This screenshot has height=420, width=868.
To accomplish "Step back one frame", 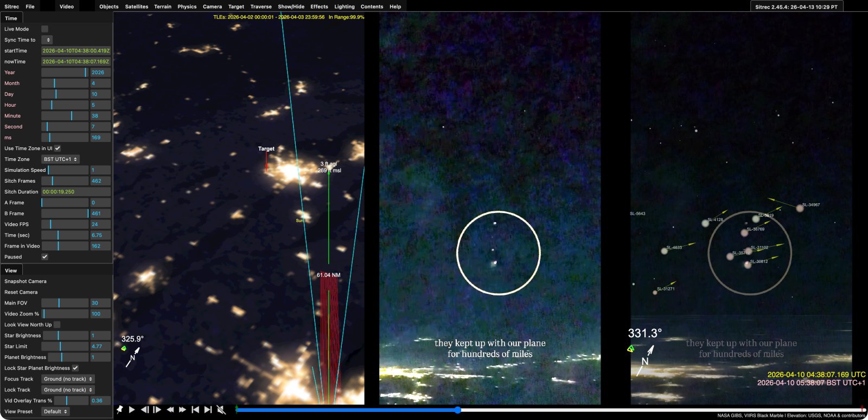I will (x=145, y=410).
